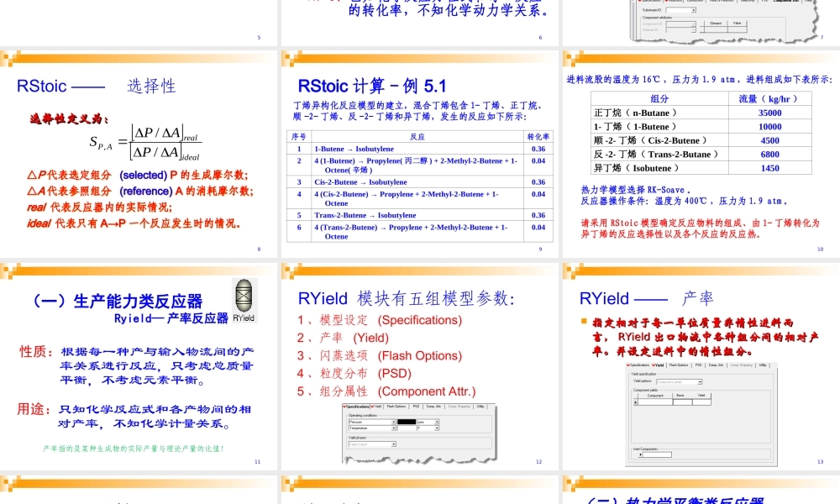Click the red text 请采用 RStoic 模型确定反应物料
The height and width of the screenshot is (504, 840).
701,228
